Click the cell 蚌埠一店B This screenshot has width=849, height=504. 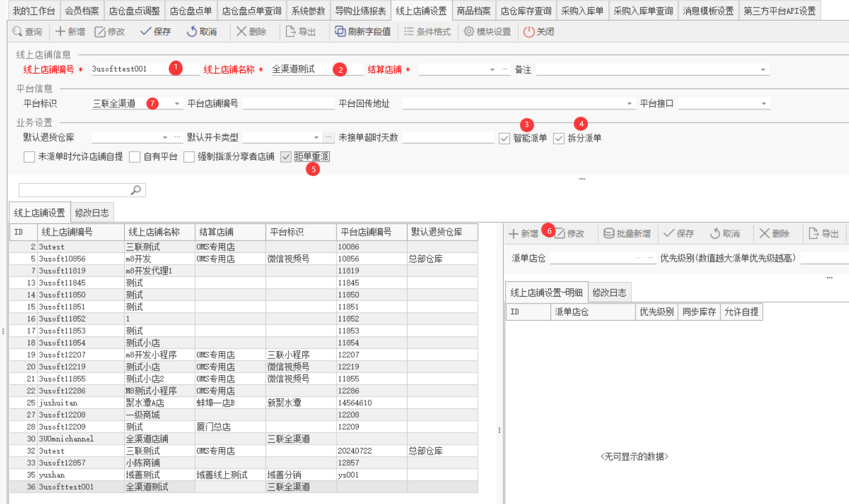point(230,403)
